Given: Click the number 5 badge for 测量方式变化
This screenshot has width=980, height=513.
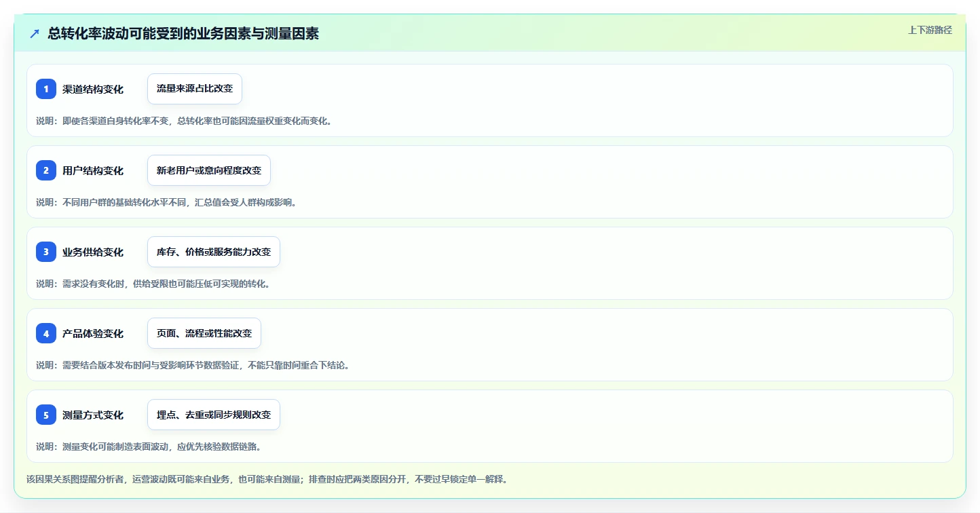Looking at the screenshot, I should (x=46, y=415).
